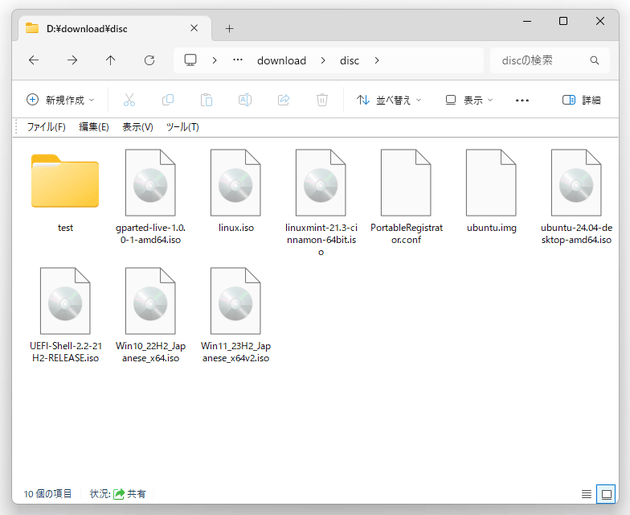Open a new tab with plus button

229,29
